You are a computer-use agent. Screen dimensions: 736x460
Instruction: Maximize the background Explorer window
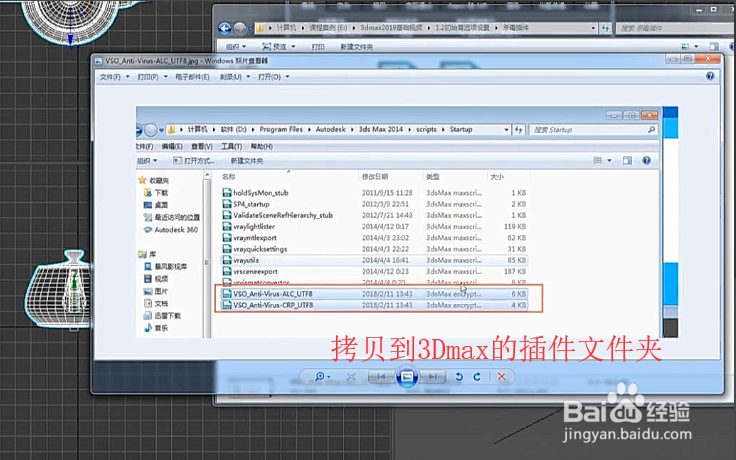pos(713,9)
